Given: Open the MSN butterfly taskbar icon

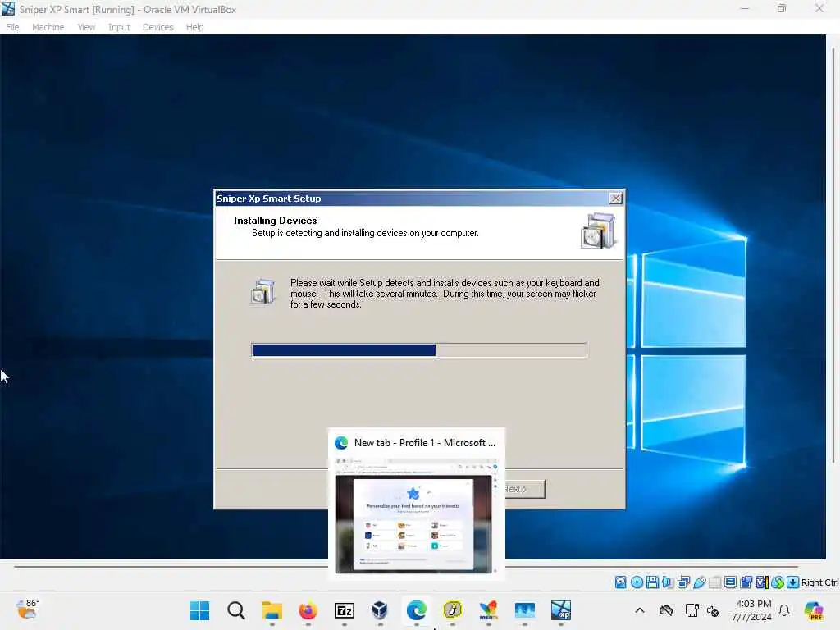Looking at the screenshot, I should [x=489, y=610].
